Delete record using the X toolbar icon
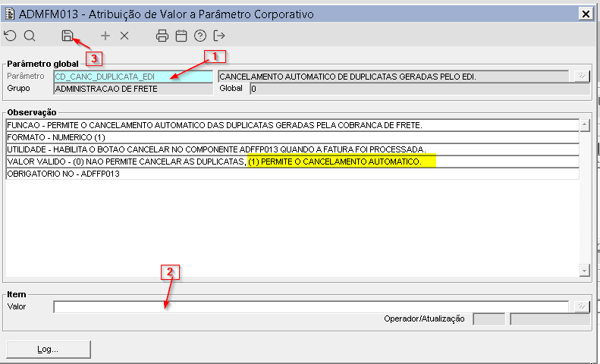Screen dimensions: 600x364 [124, 36]
